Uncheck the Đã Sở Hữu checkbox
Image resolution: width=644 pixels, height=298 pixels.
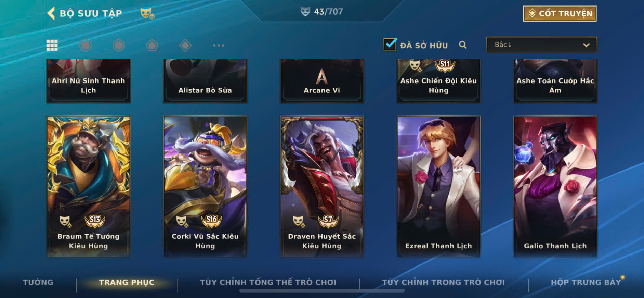pos(390,45)
